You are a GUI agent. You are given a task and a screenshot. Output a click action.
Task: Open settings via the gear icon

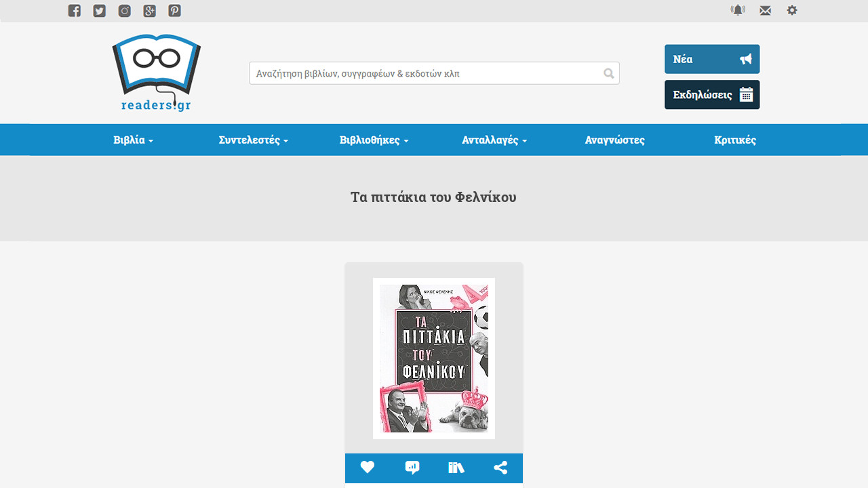792,10
